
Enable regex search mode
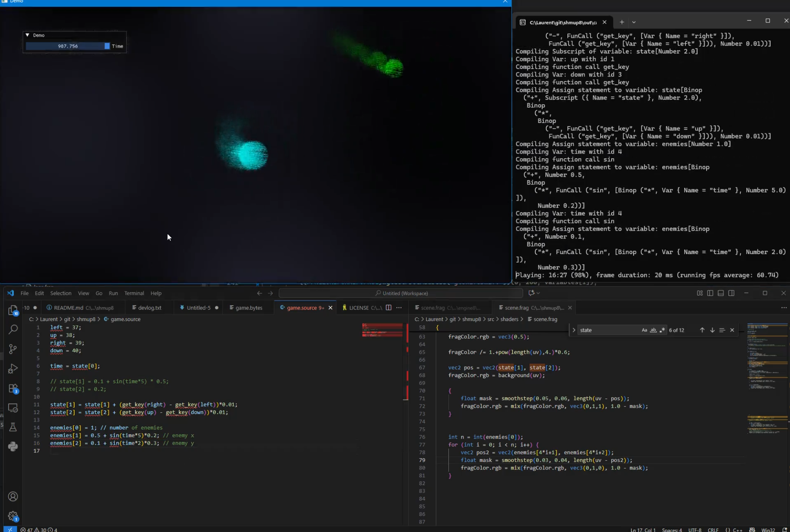pos(662,330)
